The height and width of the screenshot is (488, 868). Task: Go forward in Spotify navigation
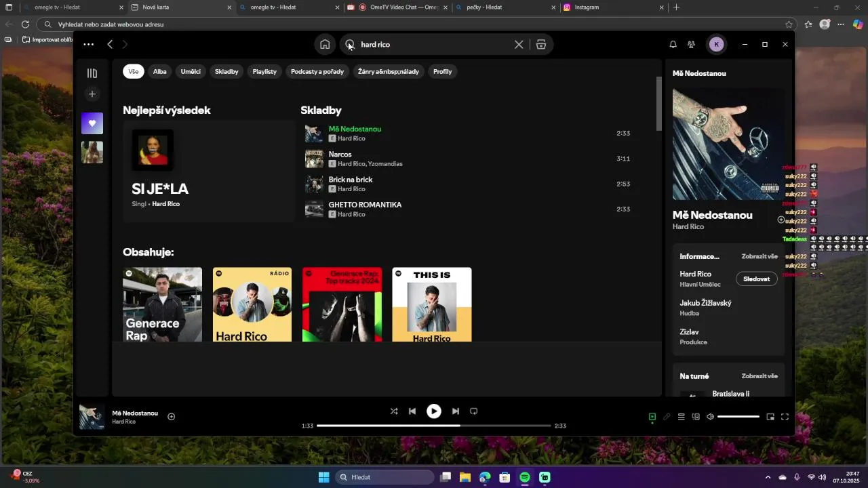tap(125, 45)
